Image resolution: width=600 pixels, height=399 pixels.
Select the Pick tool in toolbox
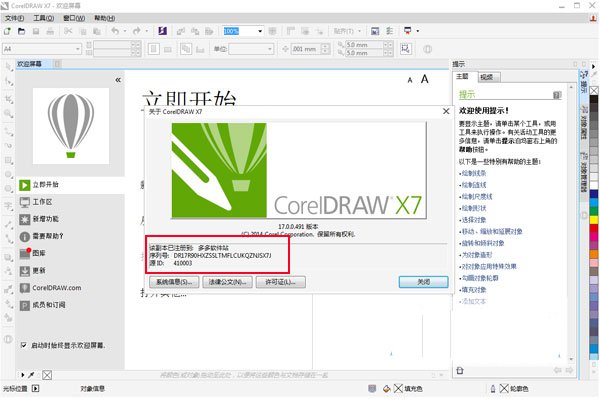click(8, 67)
